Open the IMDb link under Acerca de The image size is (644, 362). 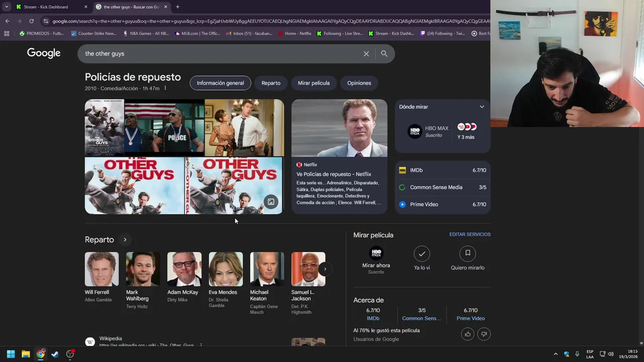373,318
